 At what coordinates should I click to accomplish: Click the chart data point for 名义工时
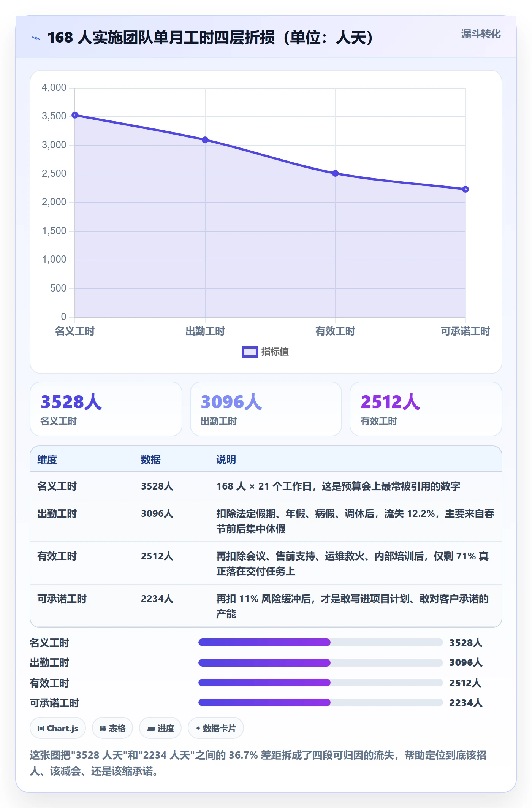coord(75,115)
